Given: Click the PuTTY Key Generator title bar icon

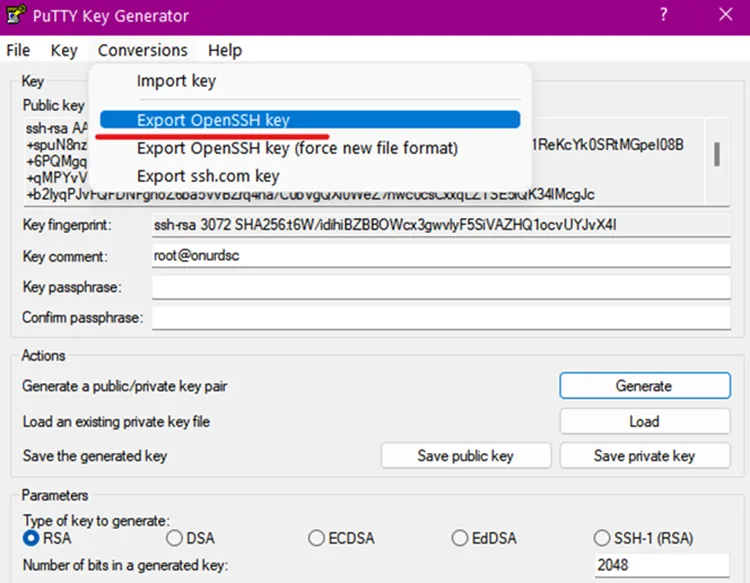Looking at the screenshot, I should coord(15,15).
